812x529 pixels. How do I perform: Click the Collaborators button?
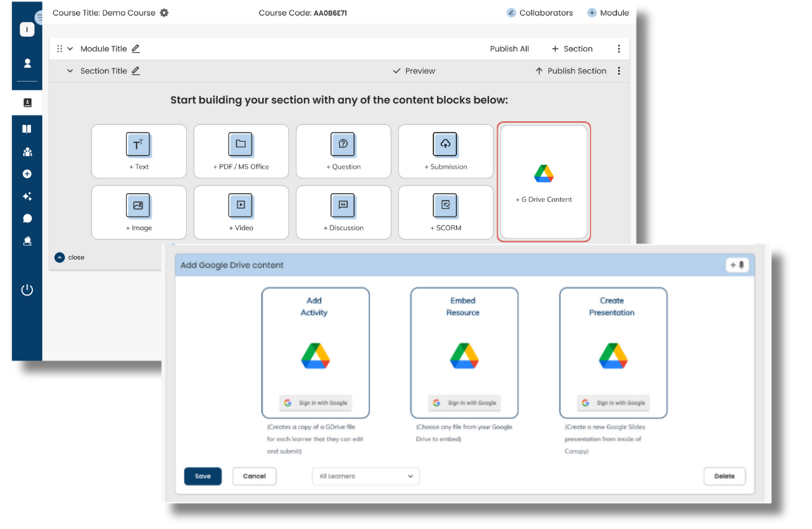tap(540, 13)
